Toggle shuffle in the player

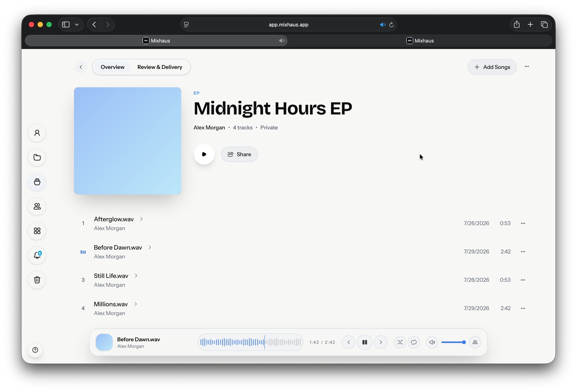(x=400, y=342)
